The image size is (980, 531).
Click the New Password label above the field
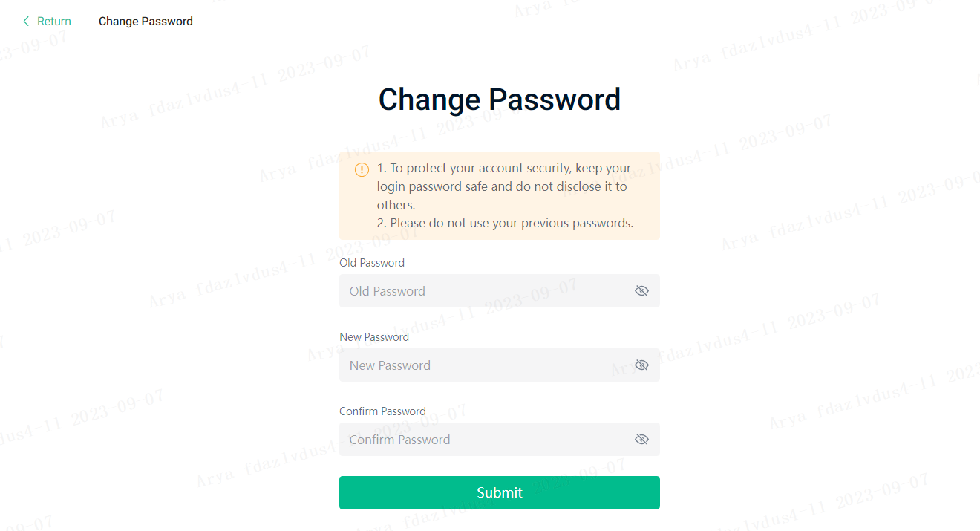(x=374, y=337)
